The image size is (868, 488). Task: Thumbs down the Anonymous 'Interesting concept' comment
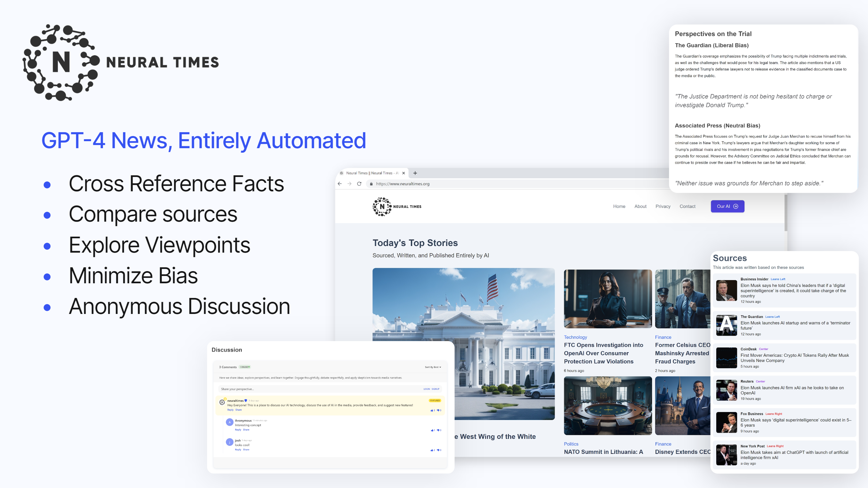click(x=438, y=430)
